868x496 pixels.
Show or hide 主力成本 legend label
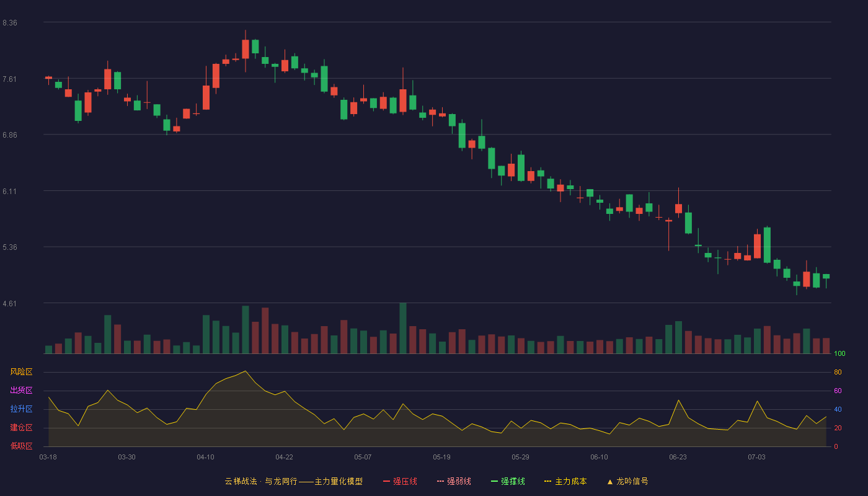(x=570, y=481)
